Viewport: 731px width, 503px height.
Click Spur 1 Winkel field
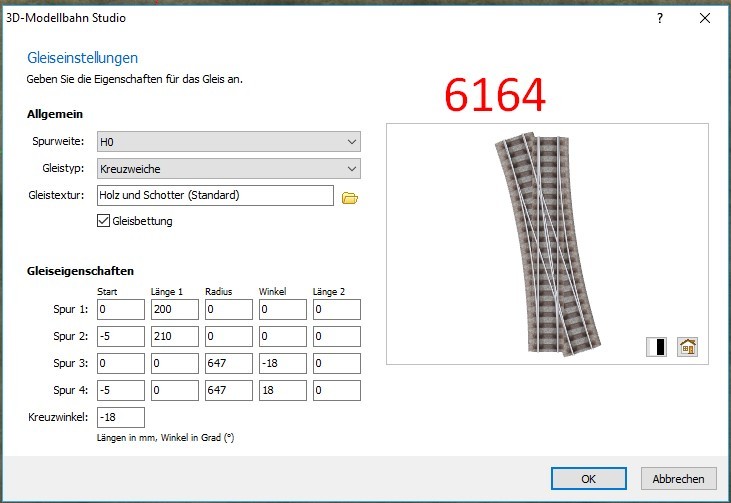283,310
